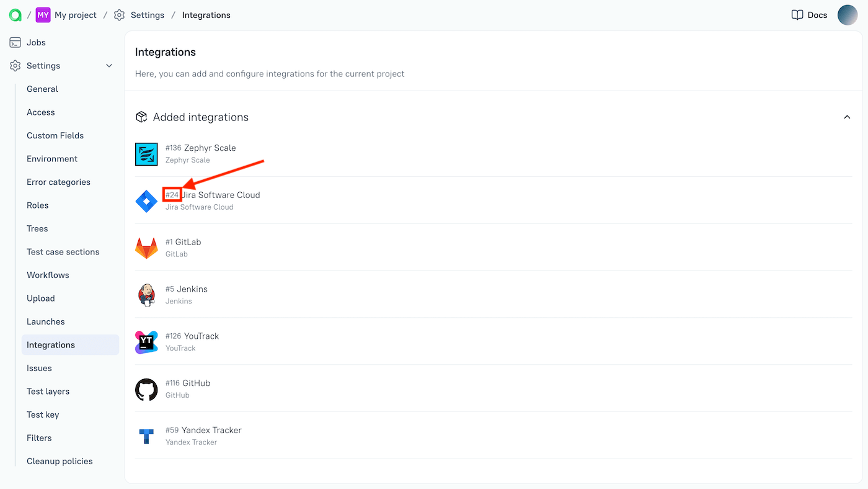The width and height of the screenshot is (868, 489).
Task: Click the Docs book icon
Action: [797, 15]
